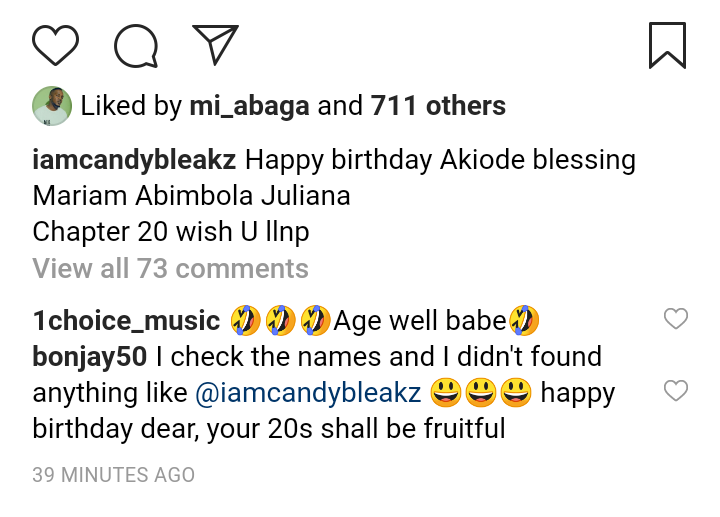This screenshot has height=517, width=720.
Task: Like the bonjay50 comment
Action: pos(676,391)
